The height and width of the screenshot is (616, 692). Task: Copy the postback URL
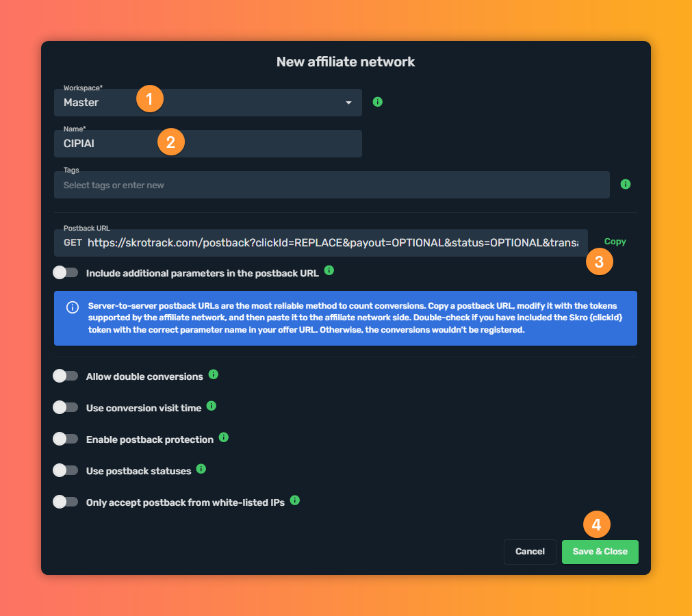click(615, 242)
